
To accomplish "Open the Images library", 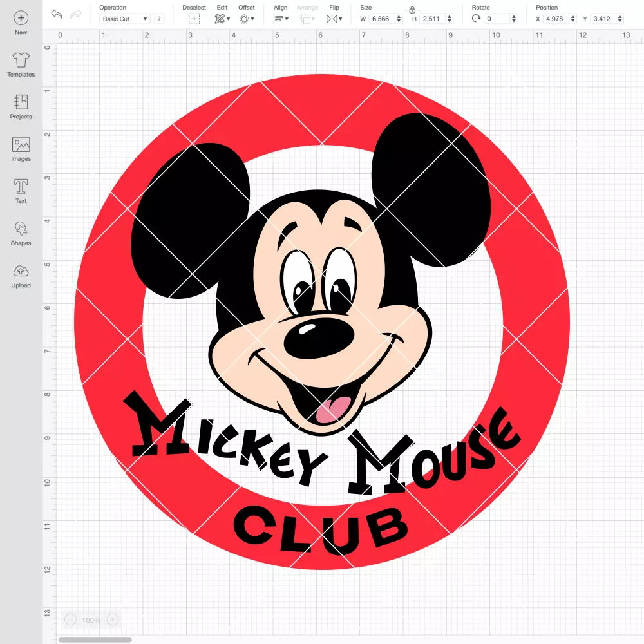I will pyautogui.click(x=21, y=149).
